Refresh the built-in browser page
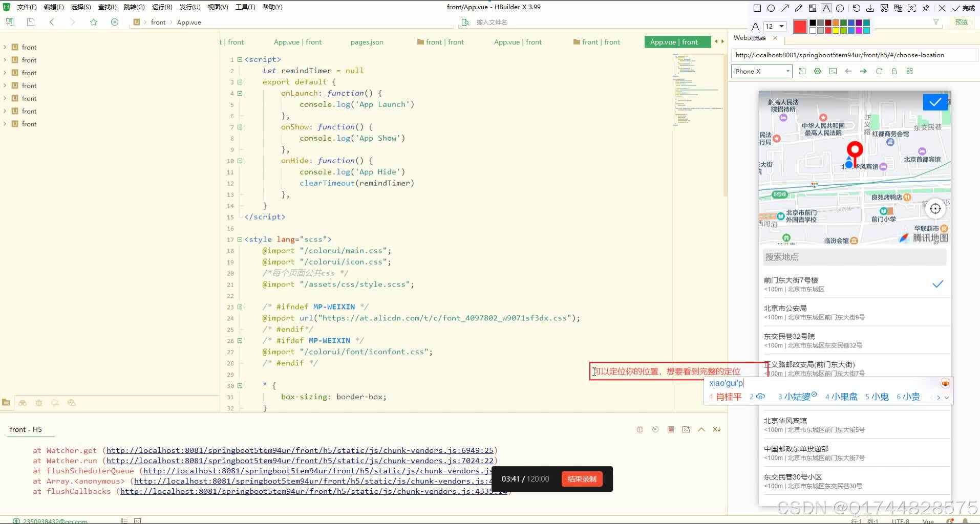 (879, 71)
